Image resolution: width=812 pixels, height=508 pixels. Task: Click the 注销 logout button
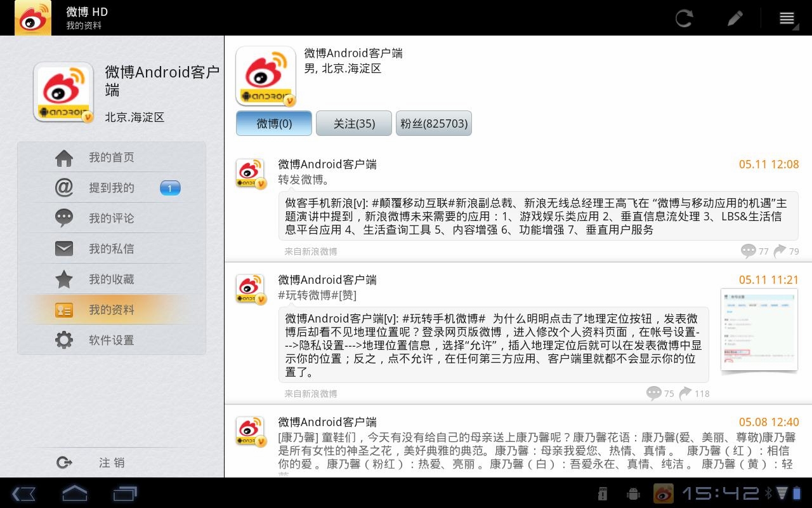[112, 463]
